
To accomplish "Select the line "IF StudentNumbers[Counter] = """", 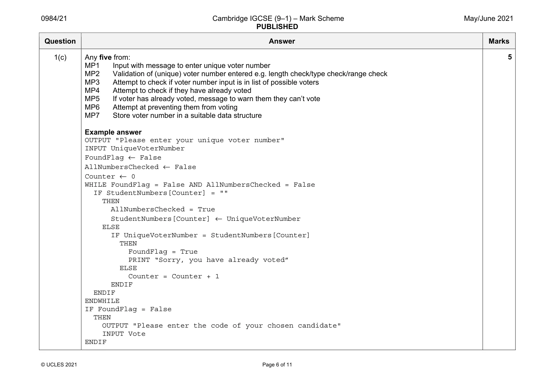I will pos(161,193).
